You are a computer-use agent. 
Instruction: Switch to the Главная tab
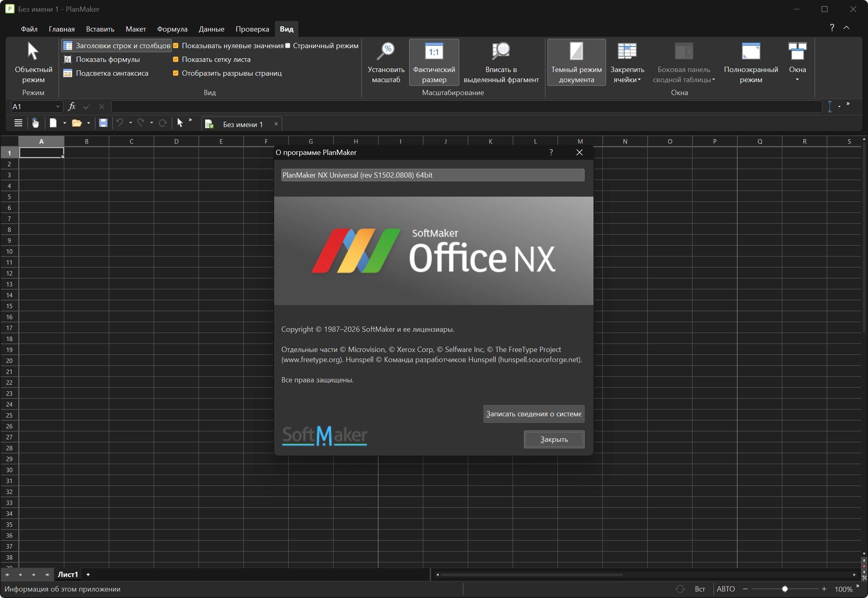coord(61,29)
